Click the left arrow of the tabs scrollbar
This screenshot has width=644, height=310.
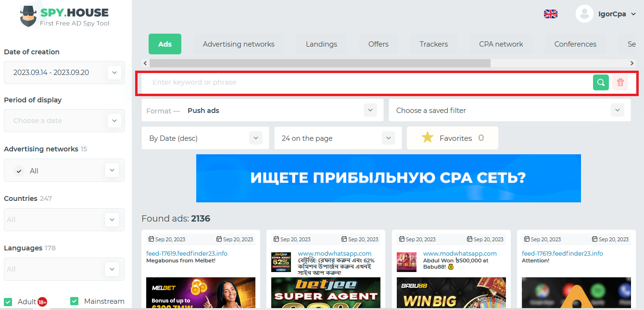tap(145, 63)
